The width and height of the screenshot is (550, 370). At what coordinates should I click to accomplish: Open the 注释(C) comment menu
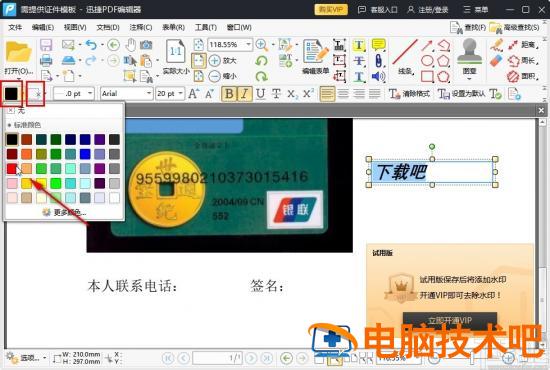(x=141, y=27)
